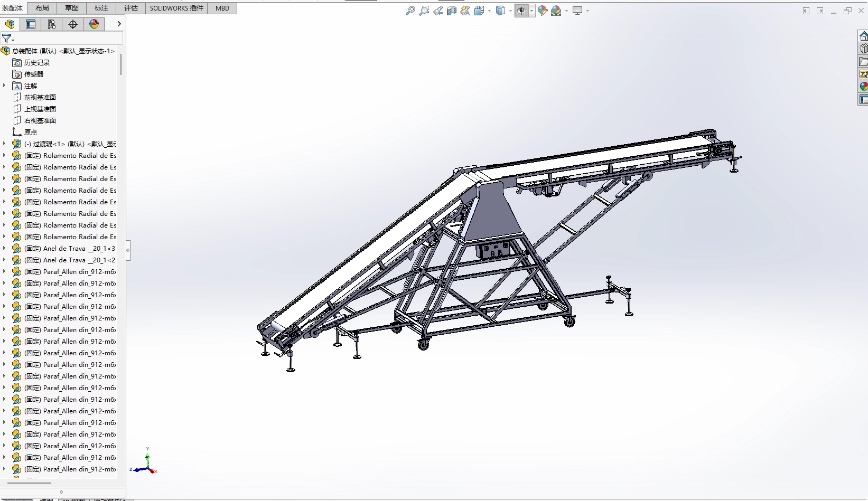Screen dimensions: 868x501
Task: Click the Zoom to Fit icon
Action: tap(410, 11)
